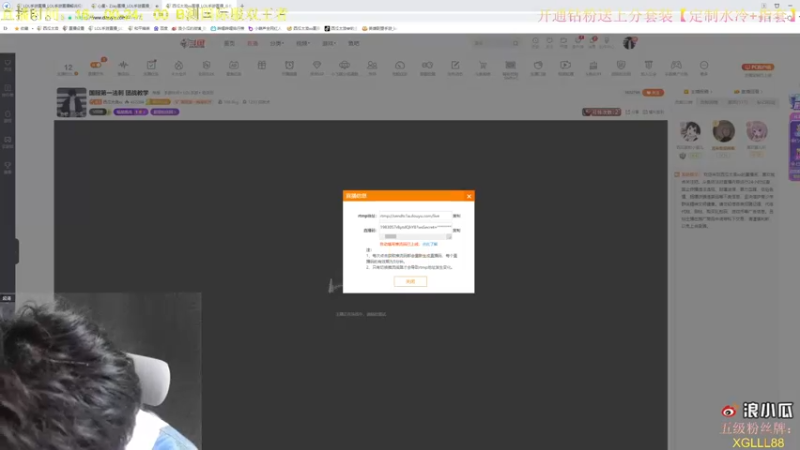Expand the 分类 navigation dropdown
Viewport: 800px width, 450px height.
tap(277, 43)
